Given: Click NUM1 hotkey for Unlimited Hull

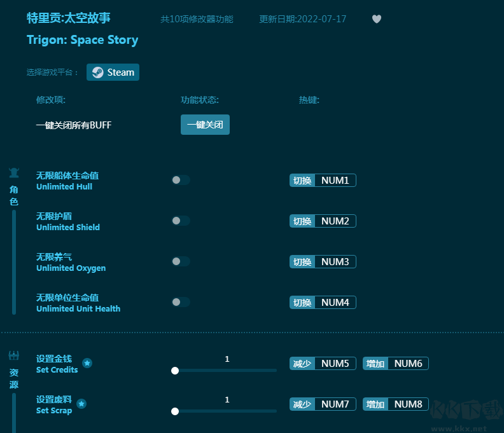Looking at the screenshot, I should pos(335,181).
